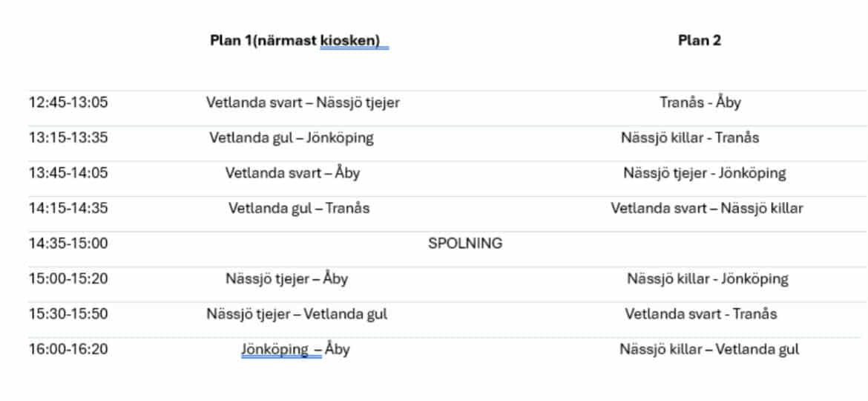The height and width of the screenshot is (401, 868).
Task: Click the Nässjö tjejer – Vetlanda gul match
Action: pos(297,314)
